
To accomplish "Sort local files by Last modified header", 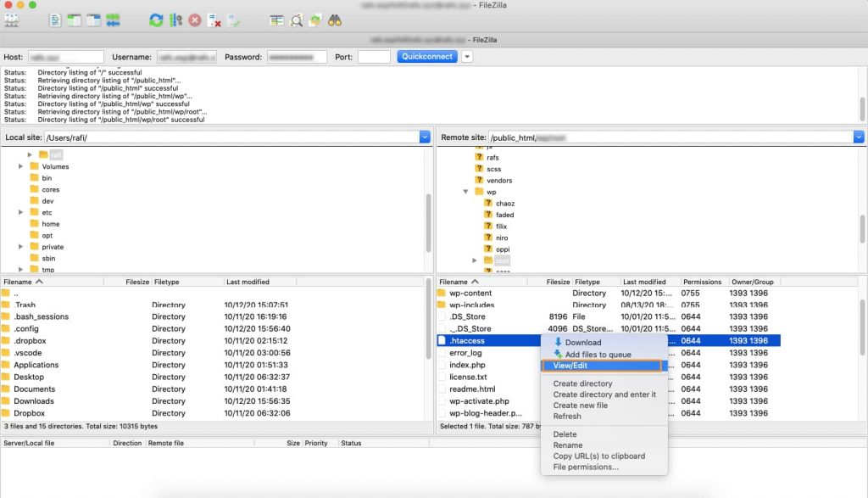I will pyautogui.click(x=260, y=282).
